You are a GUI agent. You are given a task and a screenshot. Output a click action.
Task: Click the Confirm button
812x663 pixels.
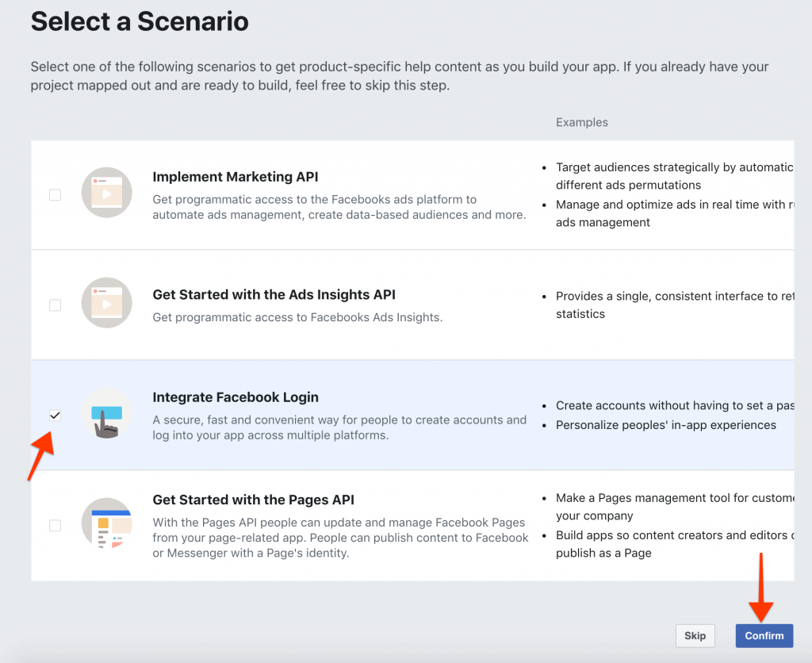764,635
